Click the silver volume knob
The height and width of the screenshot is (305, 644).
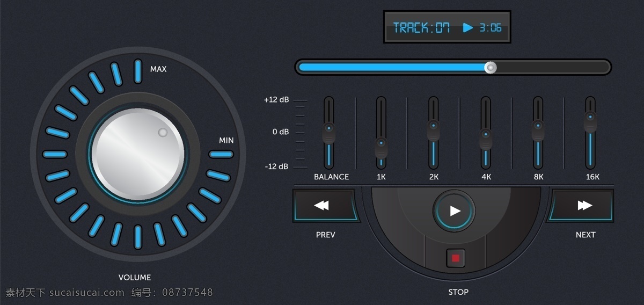[138, 154]
